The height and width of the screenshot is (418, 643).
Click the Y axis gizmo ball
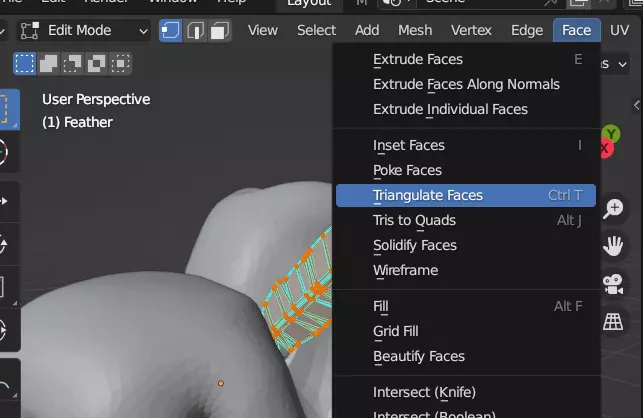[612, 134]
